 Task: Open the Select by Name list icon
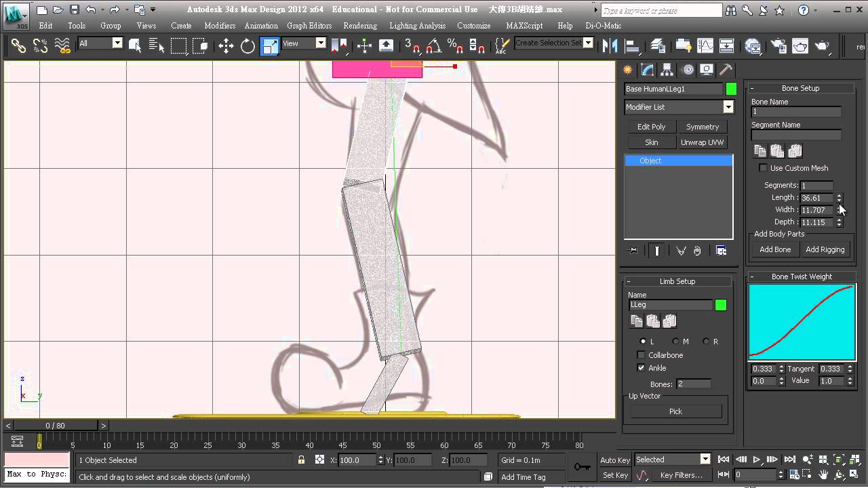(157, 46)
